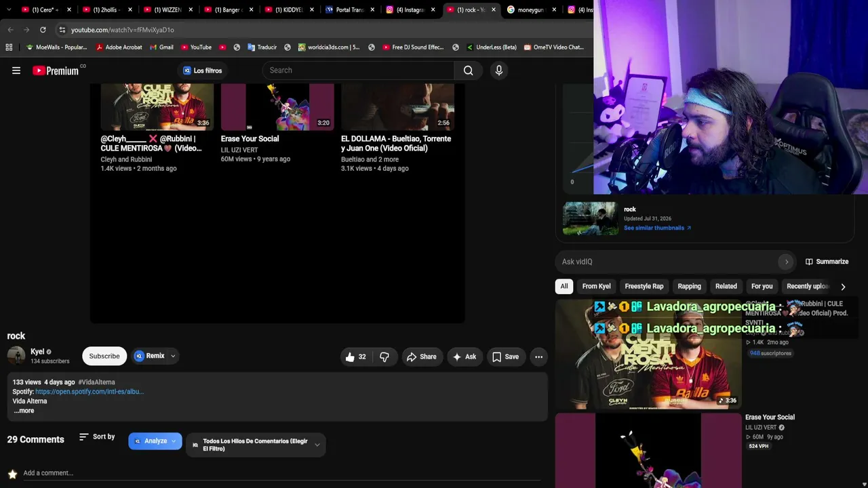Open the YouTube guide hamburger menu
This screenshot has height=488, width=868.
16,70
